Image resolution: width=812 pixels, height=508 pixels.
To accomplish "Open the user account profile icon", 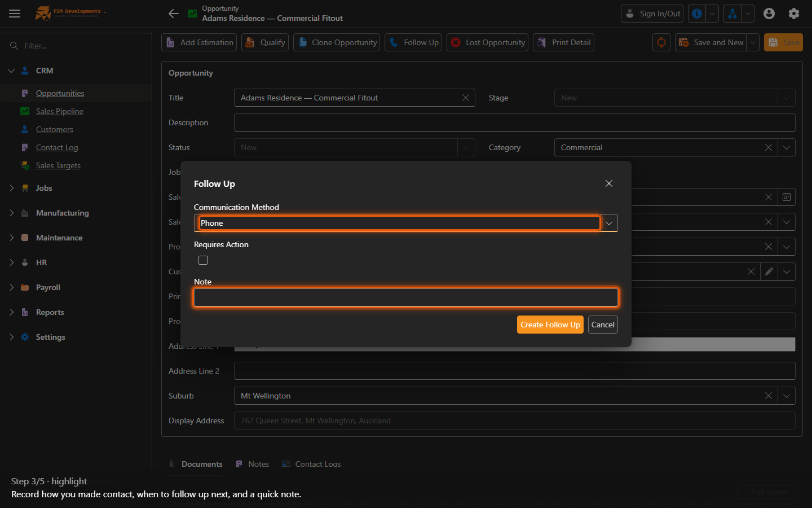I will click(769, 14).
